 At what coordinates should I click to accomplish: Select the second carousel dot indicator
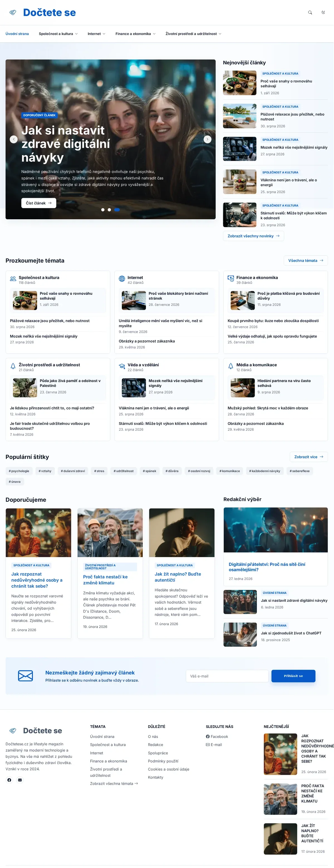tap(109, 210)
